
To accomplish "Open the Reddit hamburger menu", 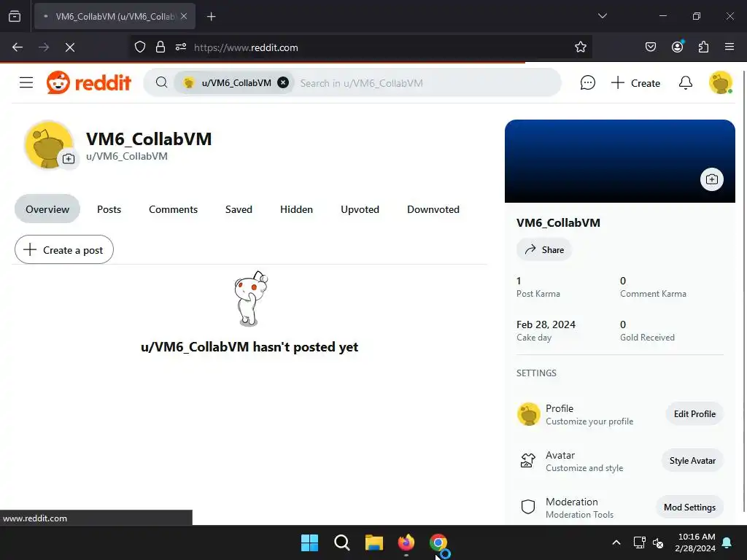I will pos(26,83).
